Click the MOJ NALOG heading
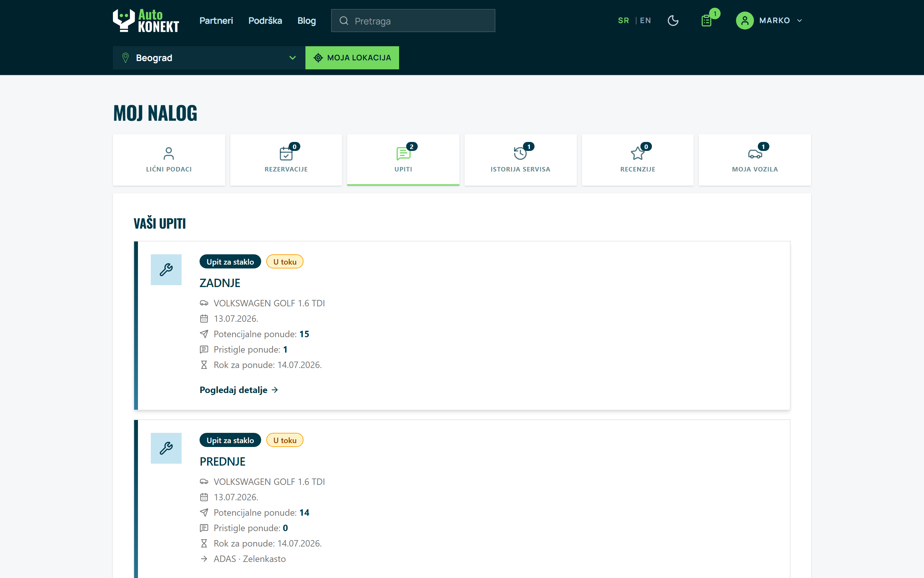The image size is (924, 578). point(155,113)
